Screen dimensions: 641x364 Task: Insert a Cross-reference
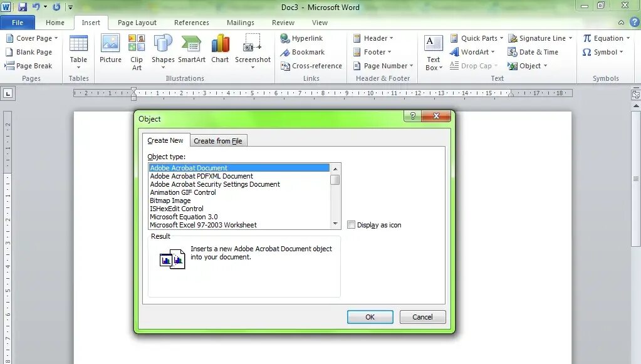(x=311, y=66)
